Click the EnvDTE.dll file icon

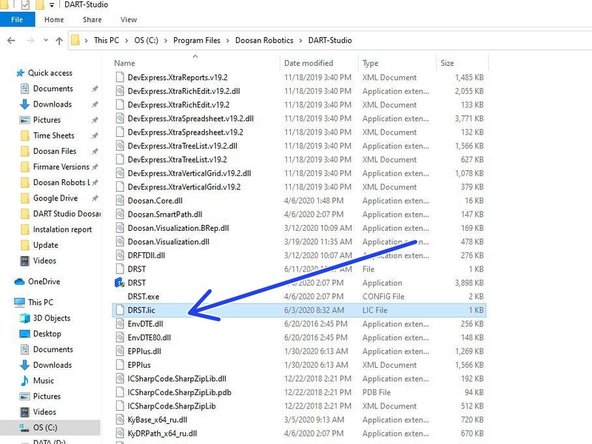120,324
